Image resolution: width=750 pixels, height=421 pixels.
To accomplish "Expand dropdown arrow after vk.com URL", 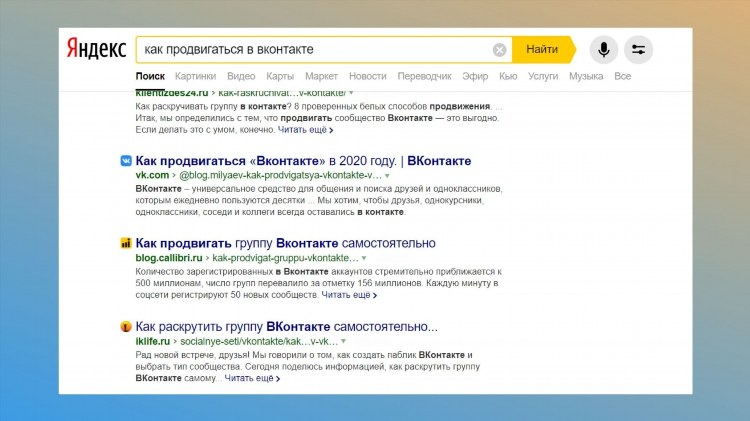I will pos(387,176).
